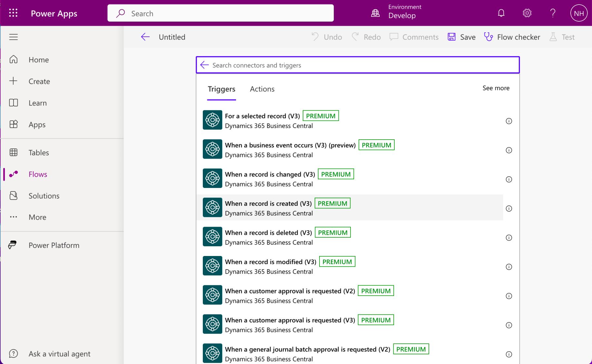Switch to the Actions tab
This screenshot has width=592, height=364.
coord(262,89)
